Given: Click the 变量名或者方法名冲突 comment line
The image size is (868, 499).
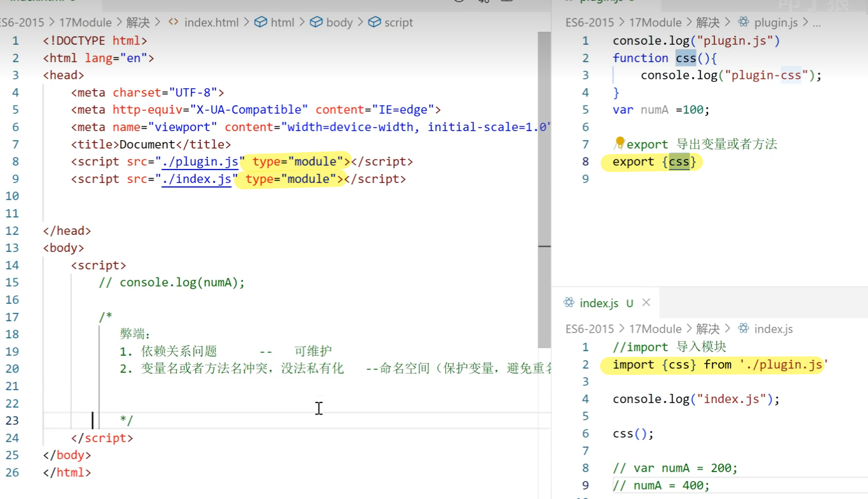Looking at the screenshot, I should [x=335, y=369].
